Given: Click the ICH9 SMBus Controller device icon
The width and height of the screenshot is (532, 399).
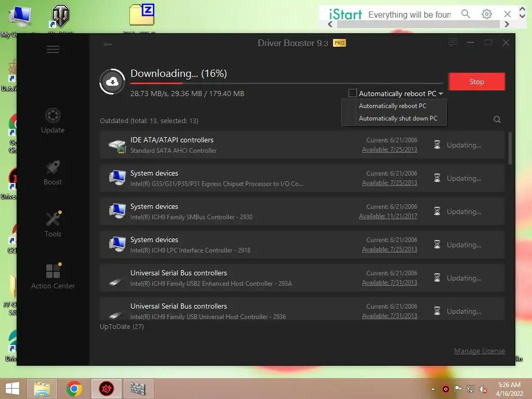Looking at the screenshot, I should point(117,211).
